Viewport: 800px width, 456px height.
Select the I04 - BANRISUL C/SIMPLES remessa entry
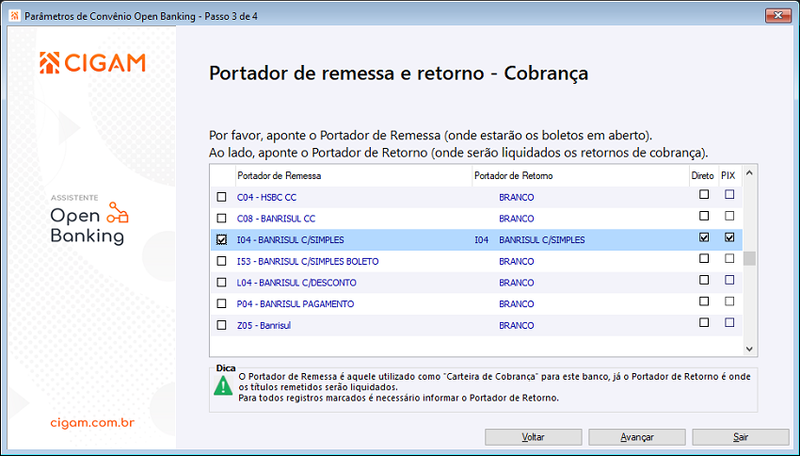[x=290, y=240]
